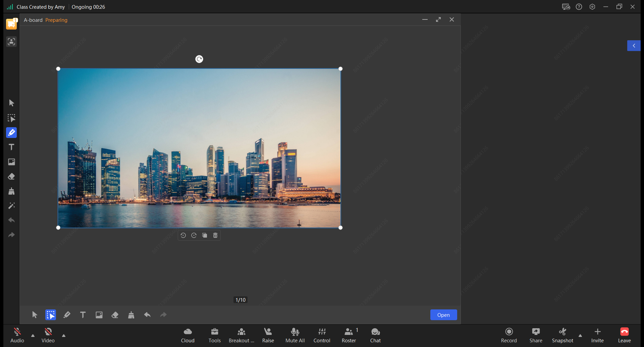Rotate image clockwise using floating toolbar
The width and height of the screenshot is (644, 347).
(194, 236)
